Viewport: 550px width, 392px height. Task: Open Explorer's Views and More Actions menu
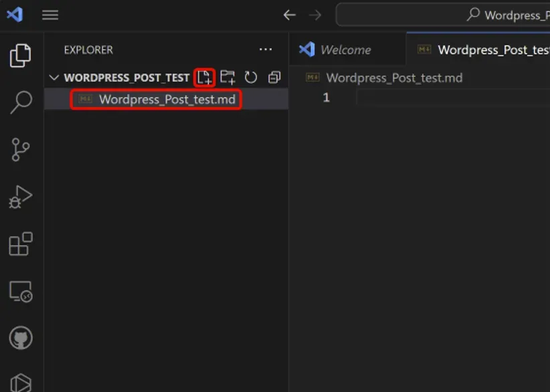(266, 50)
